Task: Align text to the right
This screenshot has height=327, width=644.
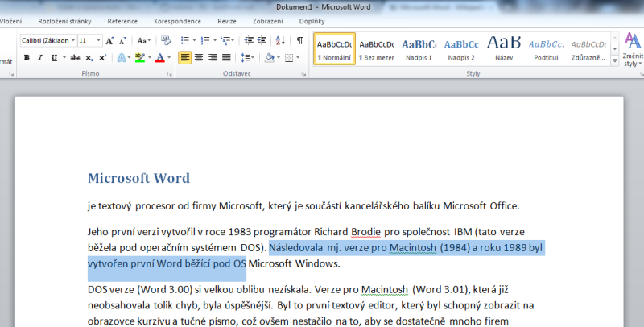Action: 213,58
